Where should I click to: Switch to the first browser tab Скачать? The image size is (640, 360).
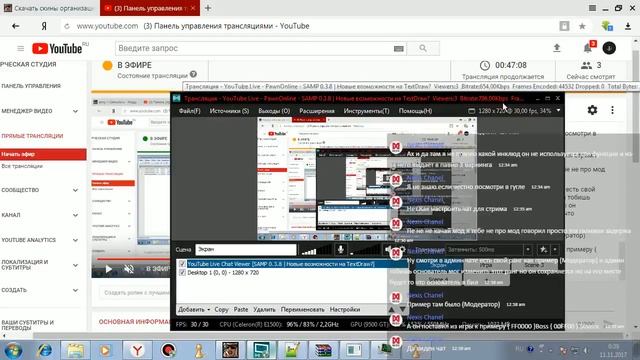click(x=49, y=8)
